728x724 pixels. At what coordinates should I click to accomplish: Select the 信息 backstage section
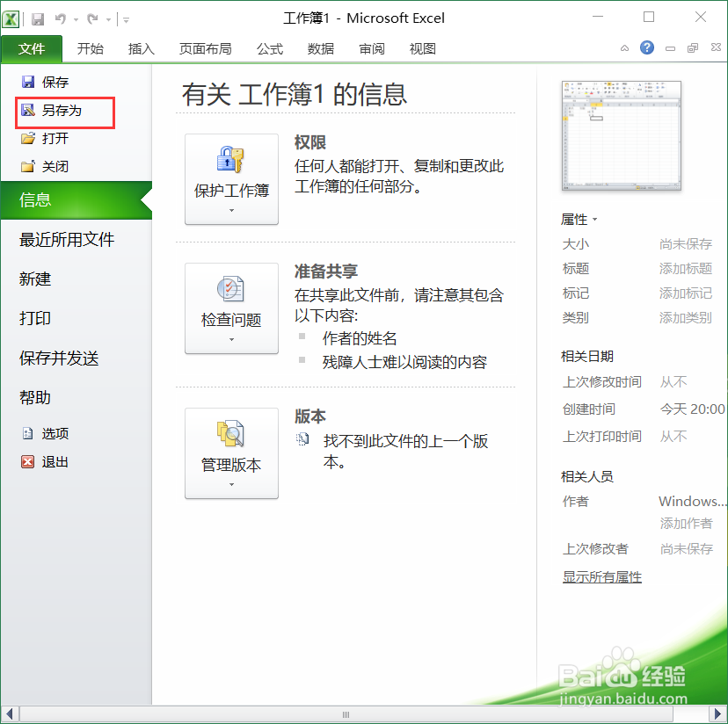click(x=76, y=200)
